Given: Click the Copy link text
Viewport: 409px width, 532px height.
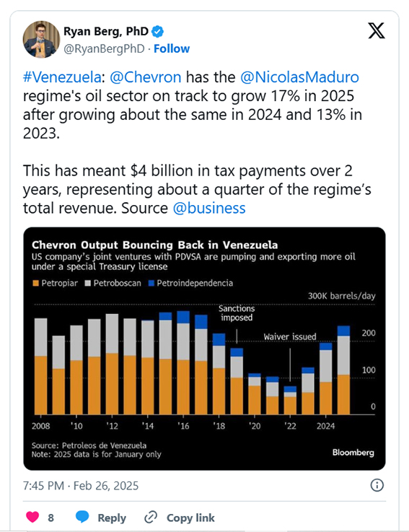Looking at the screenshot, I should pyautogui.click(x=190, y=518).
